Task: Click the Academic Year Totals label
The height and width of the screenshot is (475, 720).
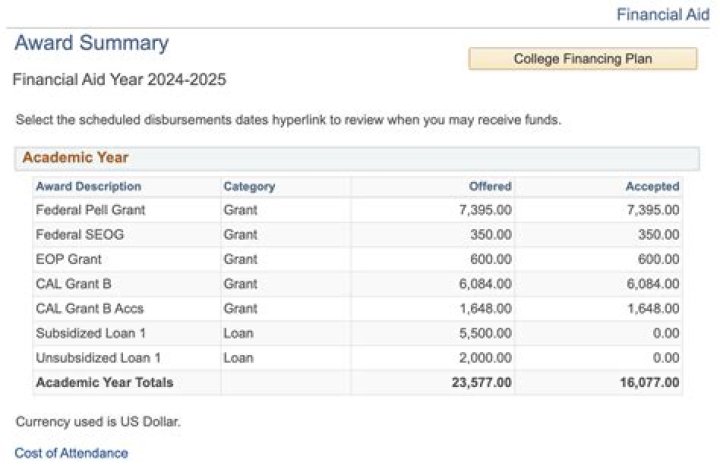Action: [105, 383]
